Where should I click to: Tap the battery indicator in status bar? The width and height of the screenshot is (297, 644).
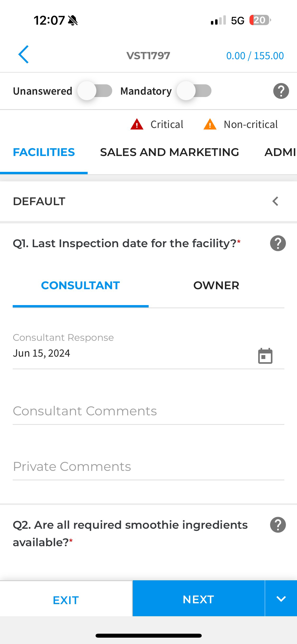[260, 20]
